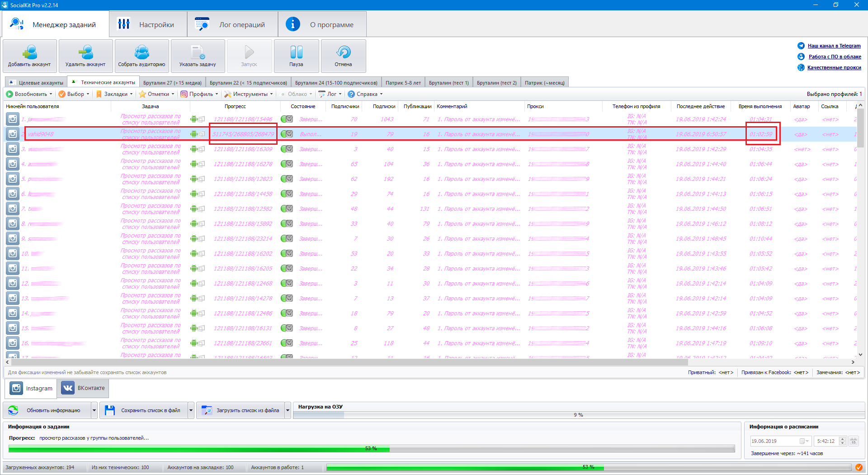The width and height of the screenshot is (868, 475).
Task: Open the Лог операций tab
Action: coord(233,24)
